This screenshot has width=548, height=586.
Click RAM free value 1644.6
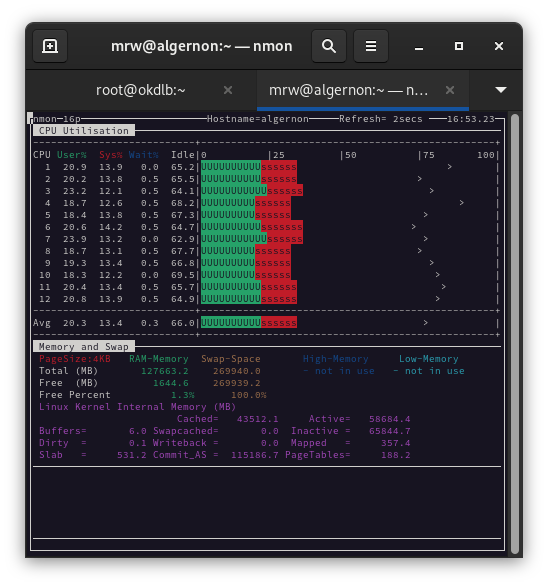pos(171,383)
